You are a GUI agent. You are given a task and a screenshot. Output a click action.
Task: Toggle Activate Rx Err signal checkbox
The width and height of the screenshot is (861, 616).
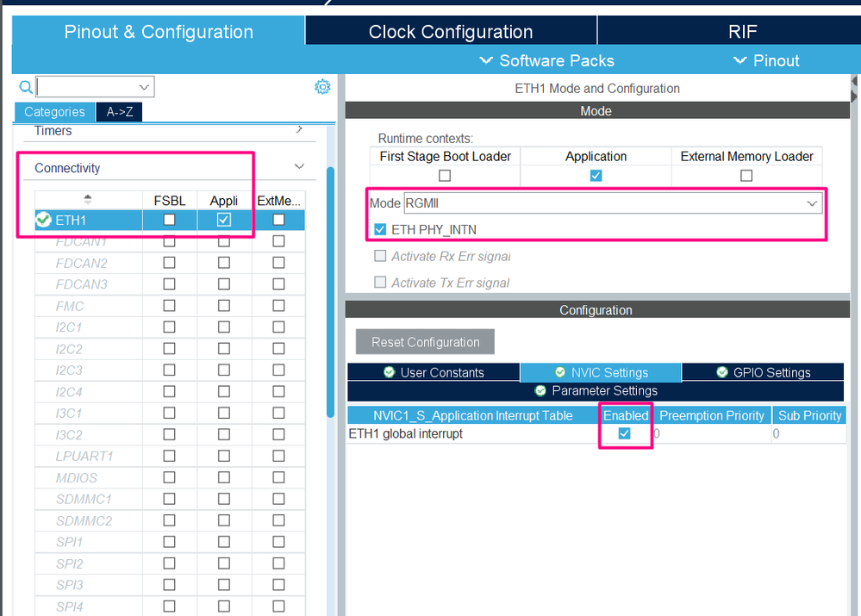tap(380, 256)
